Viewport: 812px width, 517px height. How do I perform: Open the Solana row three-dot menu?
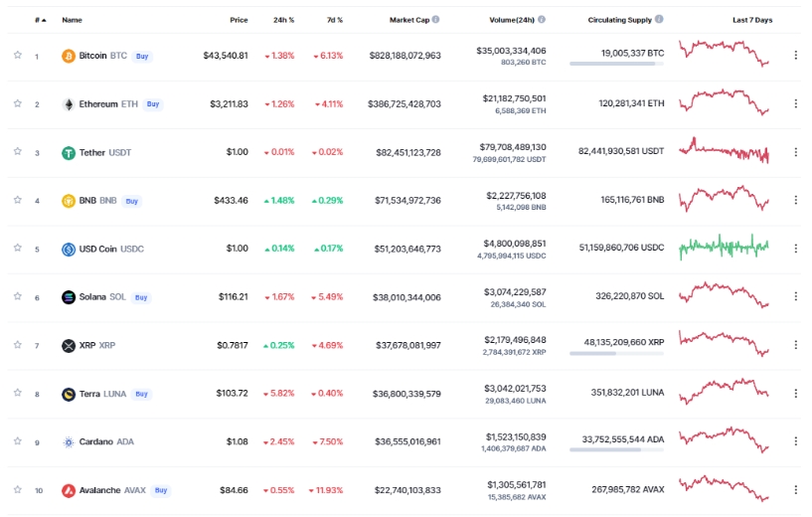(795, 296)
